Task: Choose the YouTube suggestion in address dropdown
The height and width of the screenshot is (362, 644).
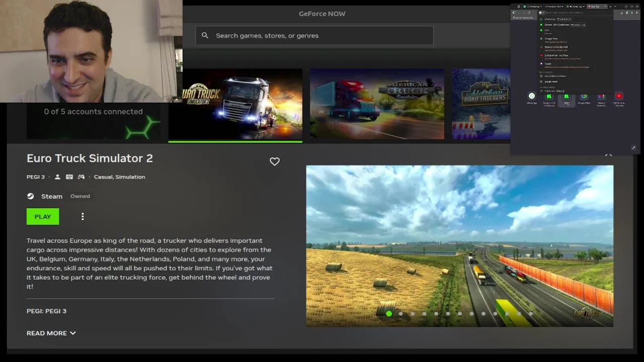Action: (576, 57)
